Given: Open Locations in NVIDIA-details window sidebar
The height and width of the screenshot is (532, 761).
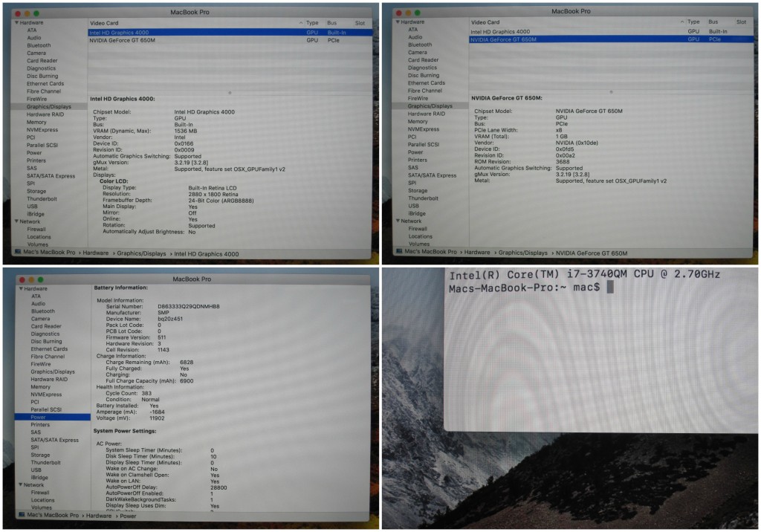Looking at the screenshot, I should (421, 236).
